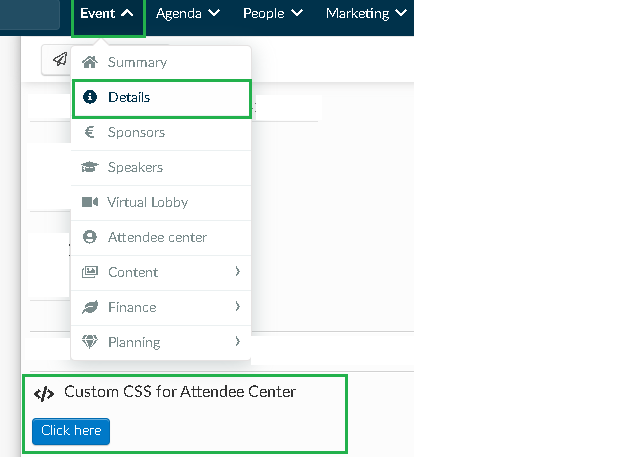Click the video camera Virtual Lobby icon
621x457 pixels.
coord(90,202)
